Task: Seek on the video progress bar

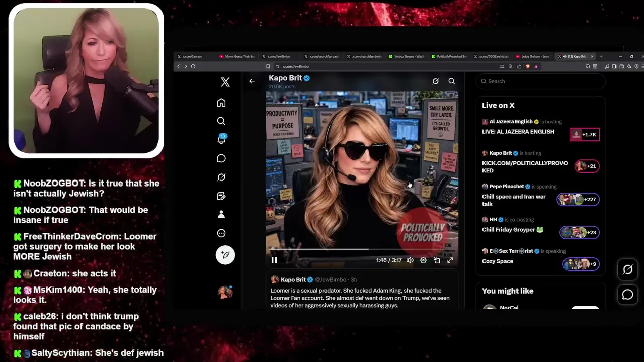Action: tap(362, 249)
